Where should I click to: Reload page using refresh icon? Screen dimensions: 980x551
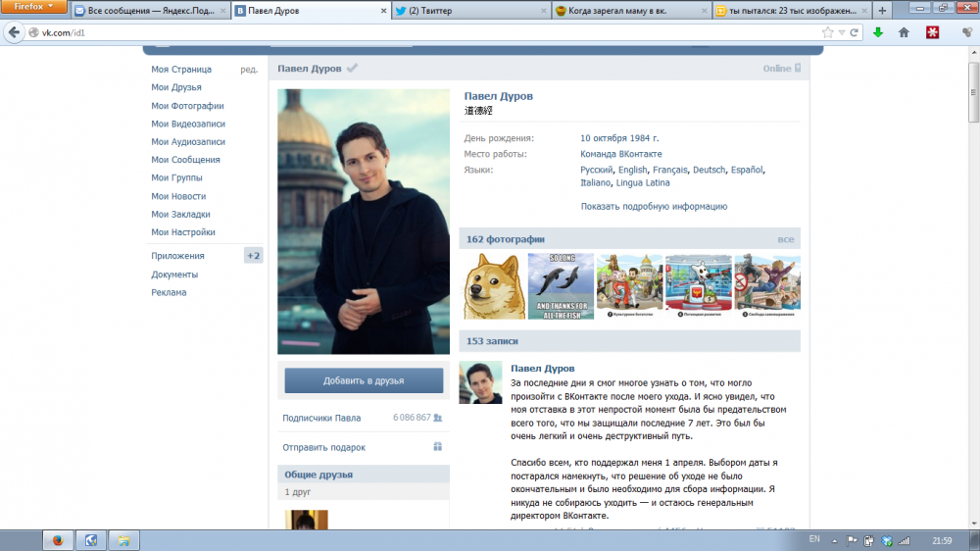coord(855,32)
